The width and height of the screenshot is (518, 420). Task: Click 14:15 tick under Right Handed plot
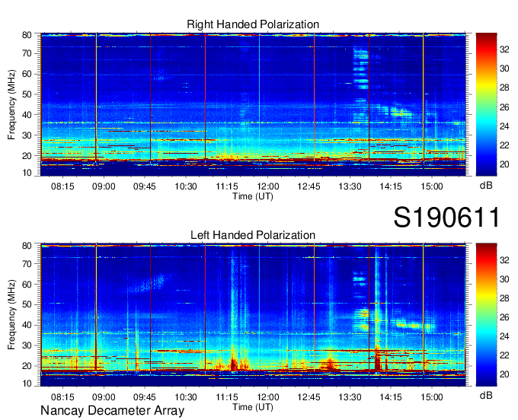pos(391,186)
